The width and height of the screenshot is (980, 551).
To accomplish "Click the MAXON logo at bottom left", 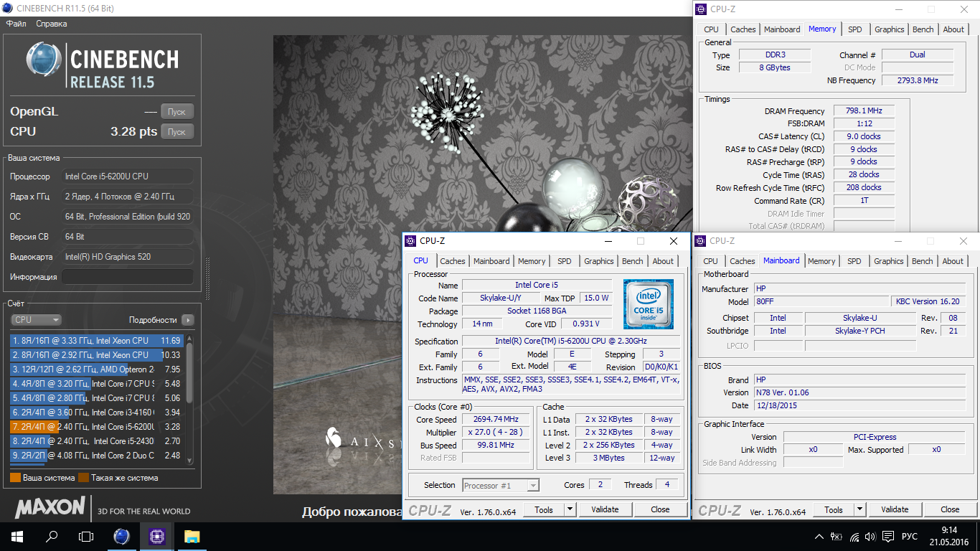I will click(x=50, y=507).
